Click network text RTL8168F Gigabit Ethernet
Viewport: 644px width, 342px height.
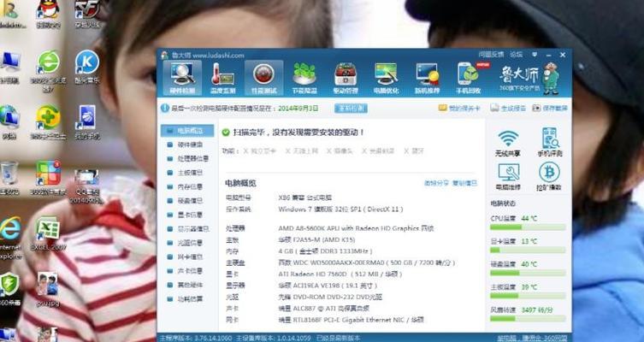point(351,320)
